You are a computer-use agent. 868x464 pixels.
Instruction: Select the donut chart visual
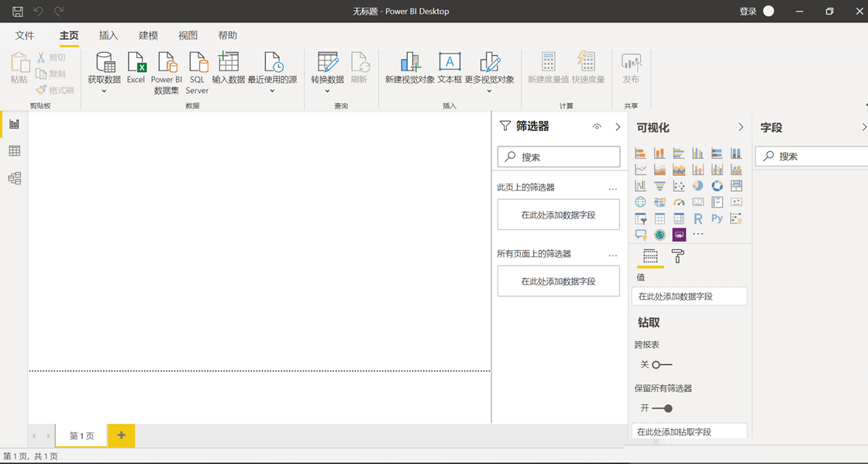point(717,186)
